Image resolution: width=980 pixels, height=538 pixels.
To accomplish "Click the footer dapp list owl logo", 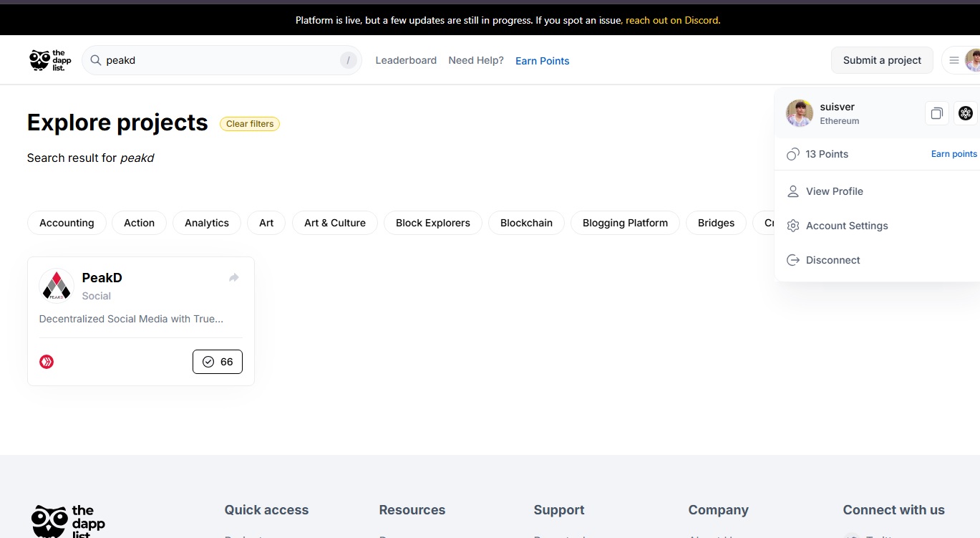I will (69, 521).
